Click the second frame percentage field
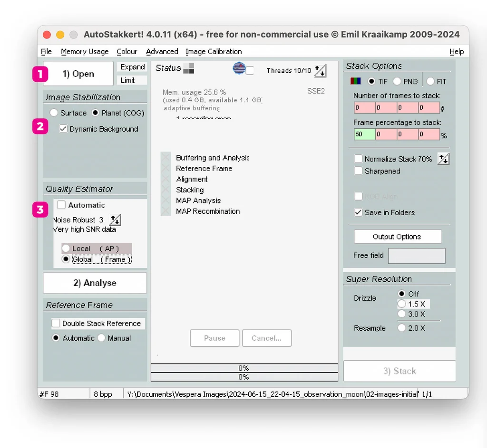 pos(386,134)
